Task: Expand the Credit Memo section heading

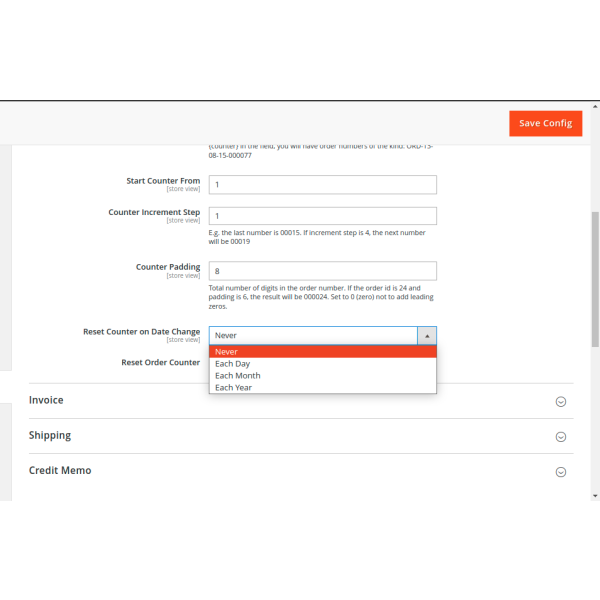Action: [x=60, y=471]
